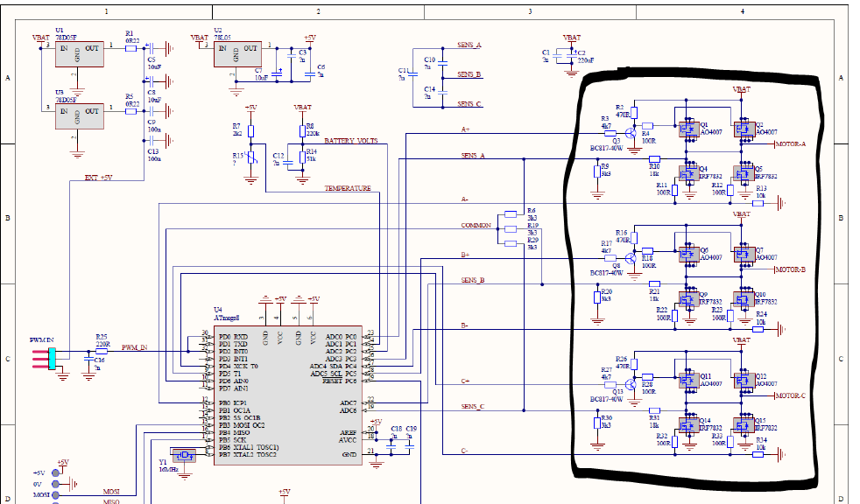Select the Q10 IRF7832 MOSFET symbol
The width and height of the screenshot is (860, 504).
point(744,299)
